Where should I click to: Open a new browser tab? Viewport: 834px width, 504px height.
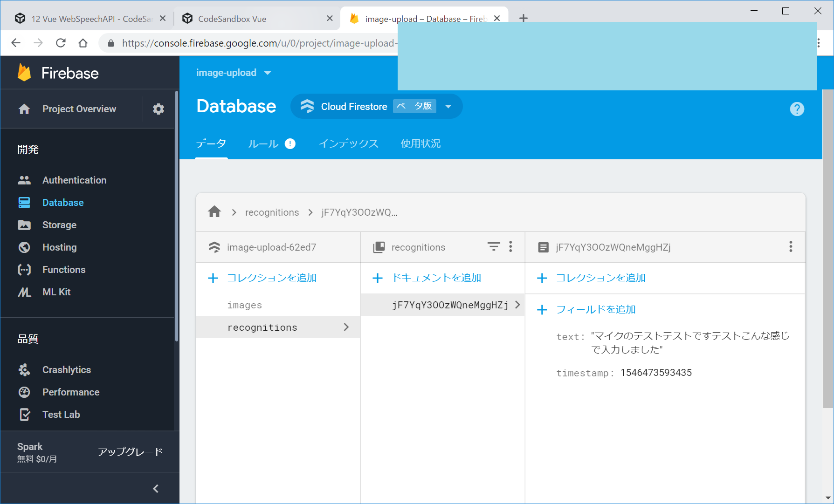(524, 18)
